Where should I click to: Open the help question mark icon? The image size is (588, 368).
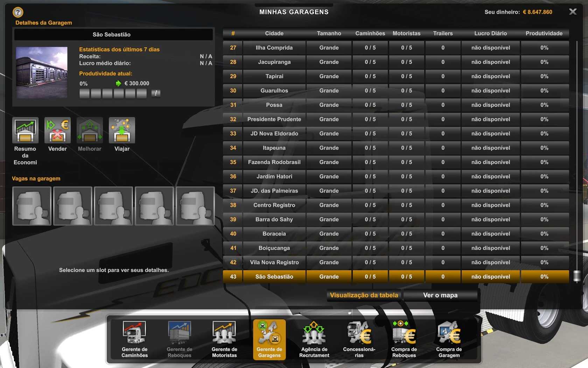(x=18, y=12)
